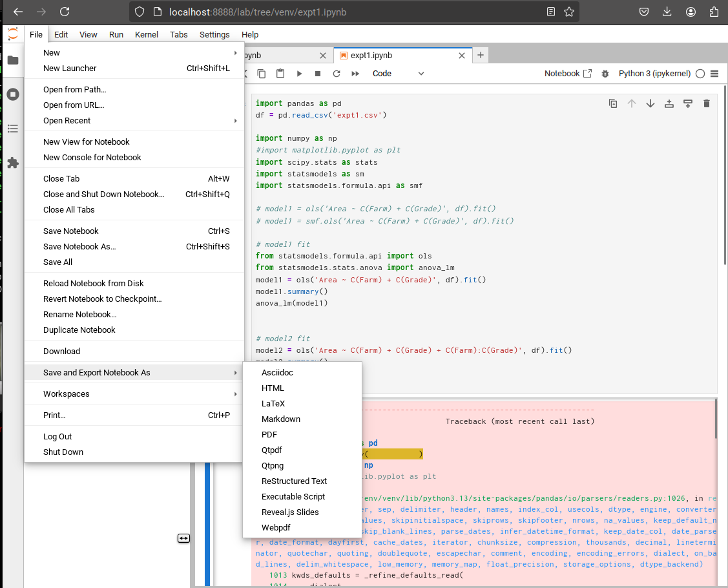Click the shield tracking protection icon
Screen dimensions: 728x588
point(140,12)
